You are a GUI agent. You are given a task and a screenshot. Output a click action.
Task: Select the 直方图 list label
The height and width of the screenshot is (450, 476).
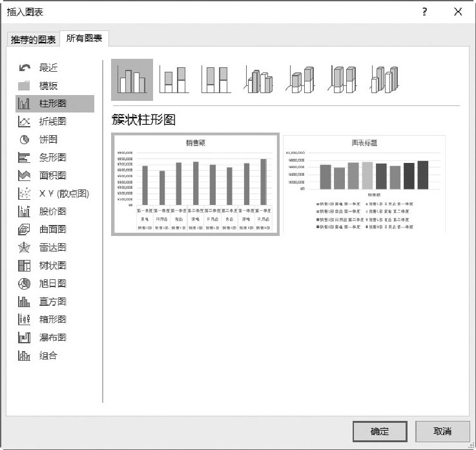pyautogui.click(x=52, y=301)
